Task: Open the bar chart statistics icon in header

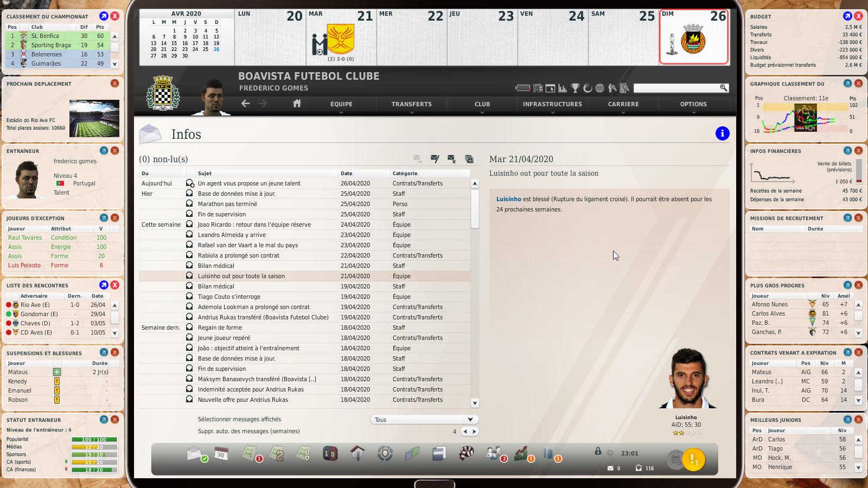Action: click(563, 88)
